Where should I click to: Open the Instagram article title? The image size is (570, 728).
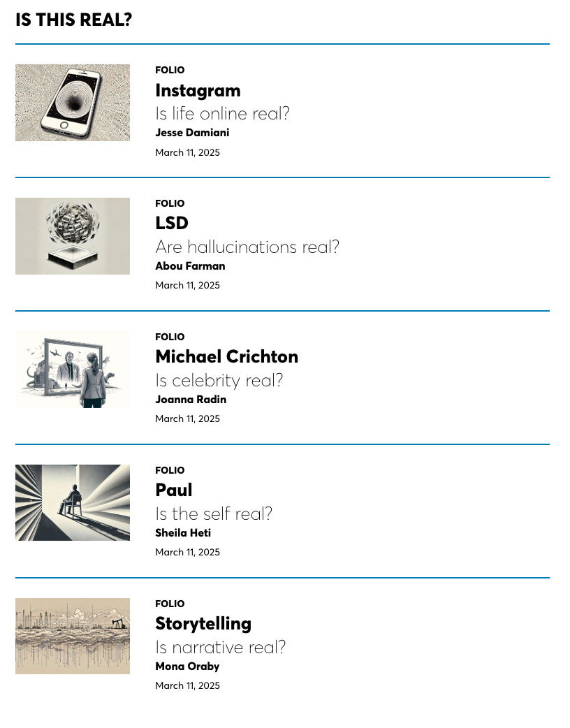198,91
